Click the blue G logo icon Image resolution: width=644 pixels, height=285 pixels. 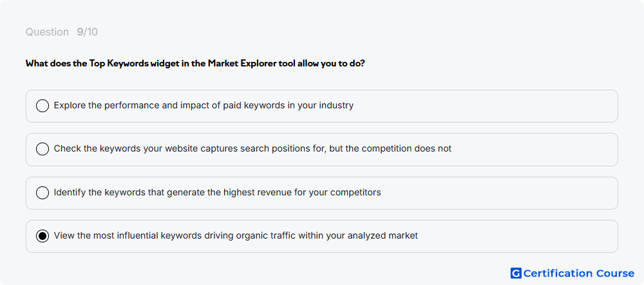point(516,273)
